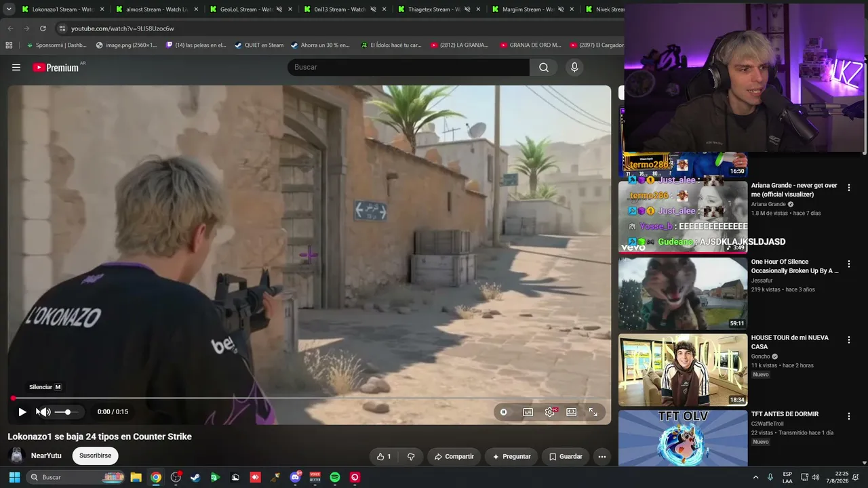
Task: Subscribe with the Suscribirse button
Action: pyautogui.click(x=95, y=455)
